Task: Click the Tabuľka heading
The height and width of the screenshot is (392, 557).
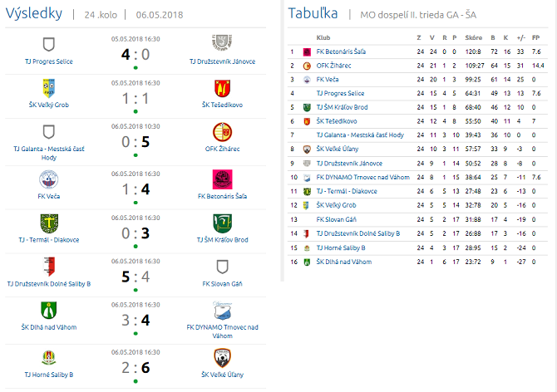Action: coord(312,12)
